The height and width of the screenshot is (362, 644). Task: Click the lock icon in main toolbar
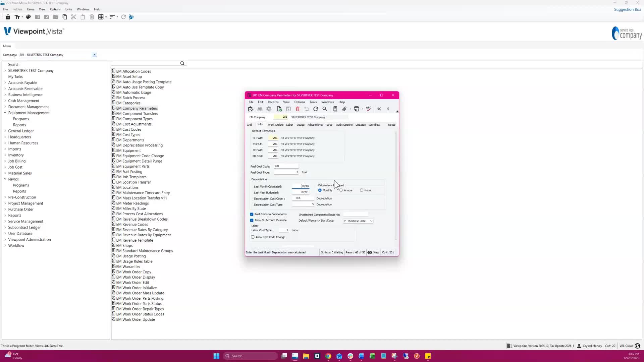pyautogui.click(x=8, y=17)
